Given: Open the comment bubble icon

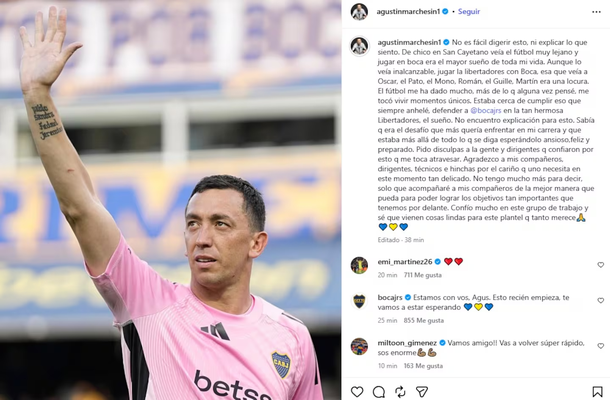Looking at the screenshot, I should pyautogui.click(x=379, y=391).
